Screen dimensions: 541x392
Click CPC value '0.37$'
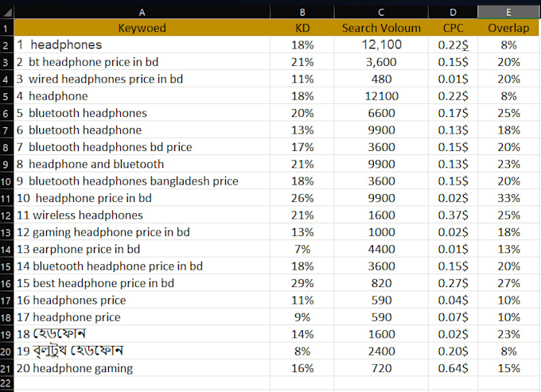click(453, 215)
